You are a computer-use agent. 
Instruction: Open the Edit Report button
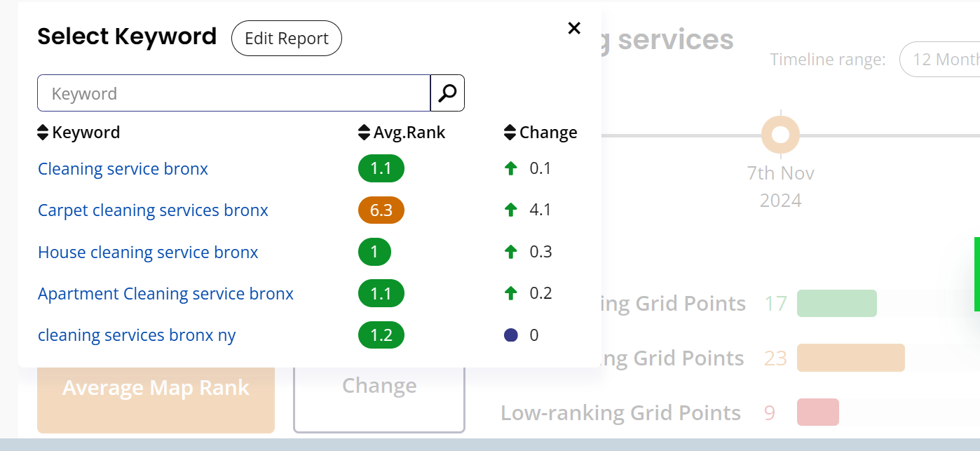point(286,39)
